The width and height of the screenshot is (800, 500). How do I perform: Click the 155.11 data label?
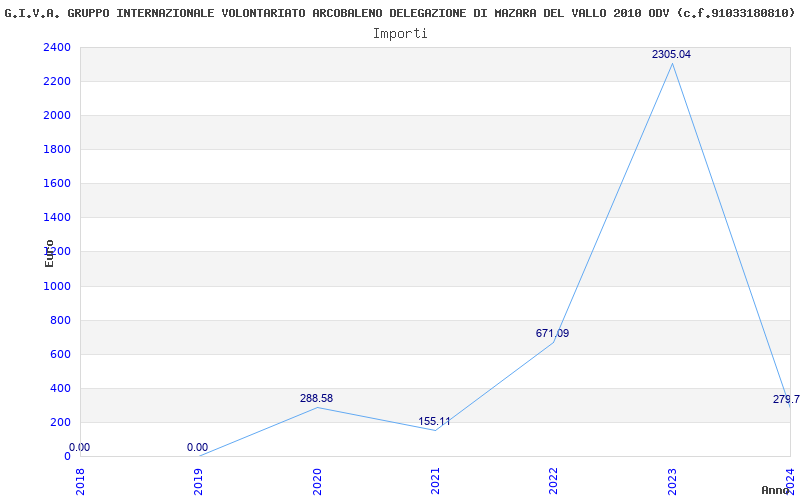coord(434,421)
